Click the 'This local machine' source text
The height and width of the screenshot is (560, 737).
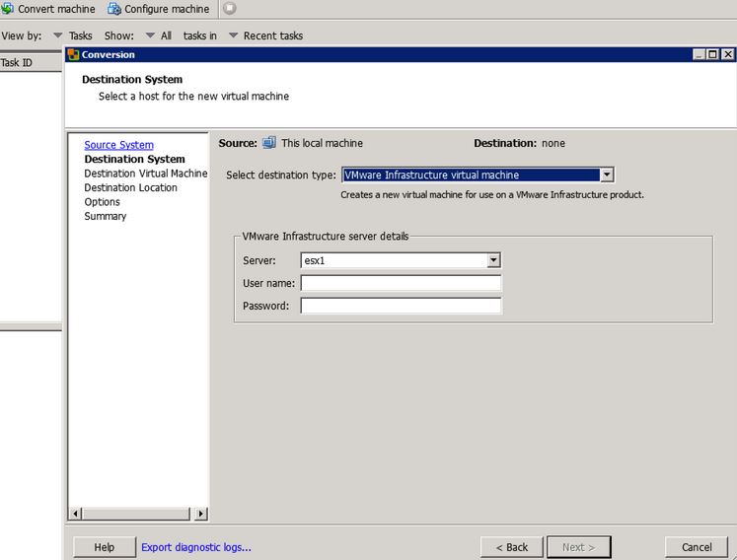322,143
